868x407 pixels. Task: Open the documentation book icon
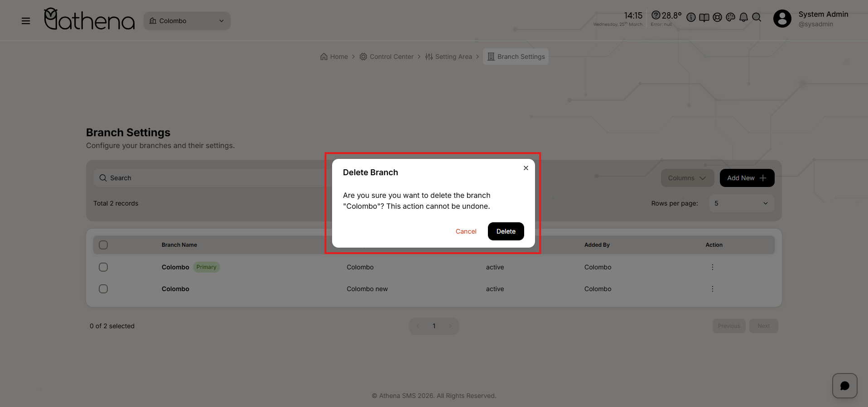tap(704, 17)
